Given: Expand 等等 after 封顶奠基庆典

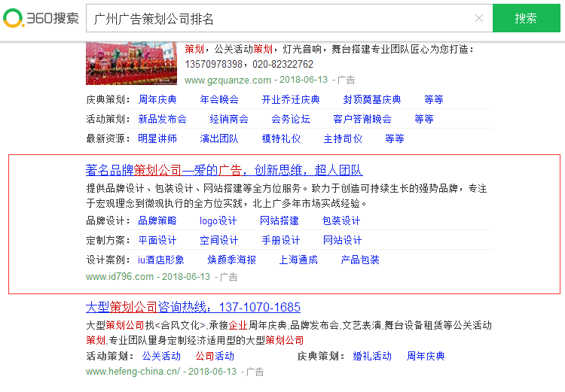Looking at the screenshot, I should (x=433, y=99).
